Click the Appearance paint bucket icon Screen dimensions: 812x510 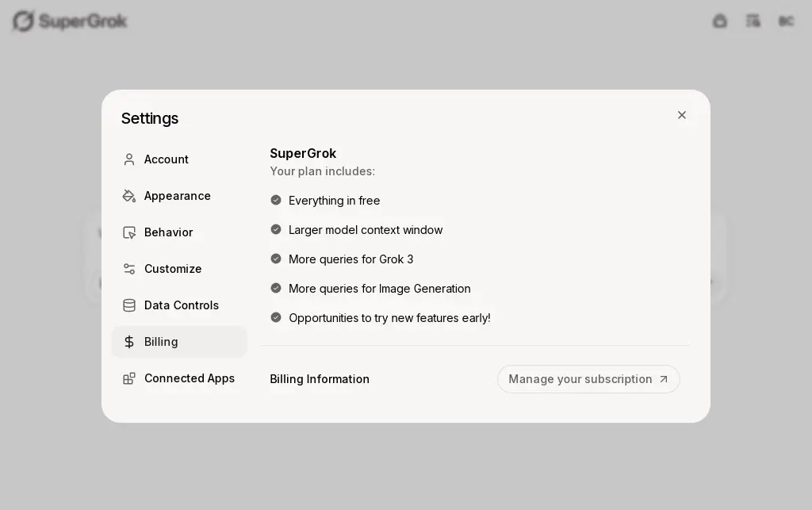129,196
